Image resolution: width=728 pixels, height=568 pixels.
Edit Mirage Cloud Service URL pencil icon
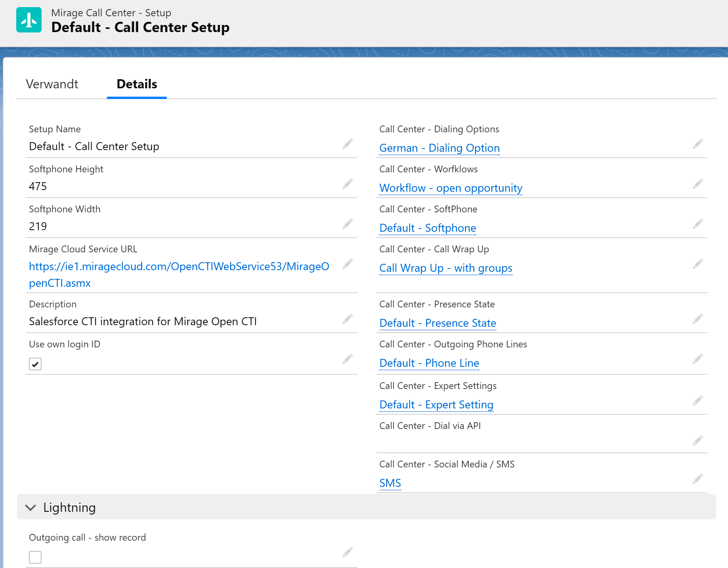pos(348,264)
